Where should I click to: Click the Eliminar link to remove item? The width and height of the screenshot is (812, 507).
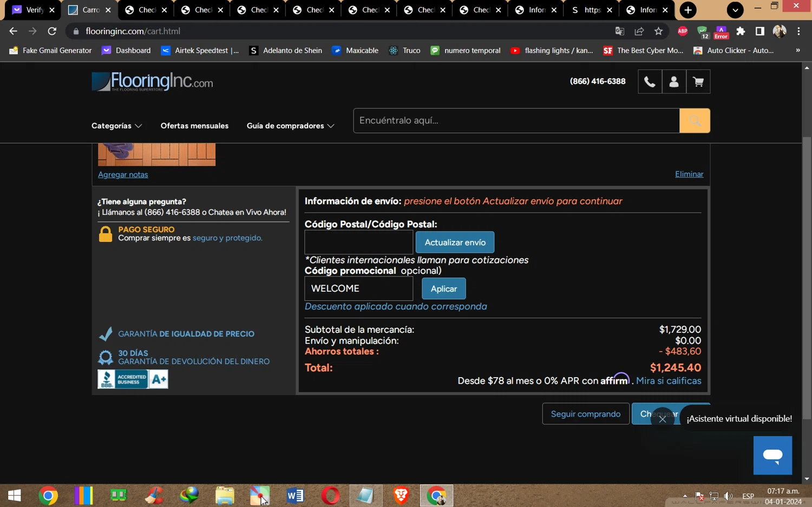(x=689, y=174)
